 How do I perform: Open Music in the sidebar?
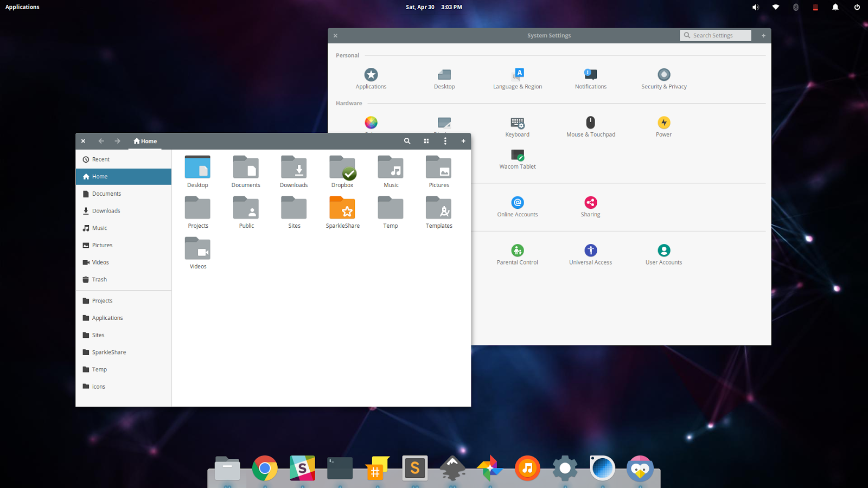point(124,228)
